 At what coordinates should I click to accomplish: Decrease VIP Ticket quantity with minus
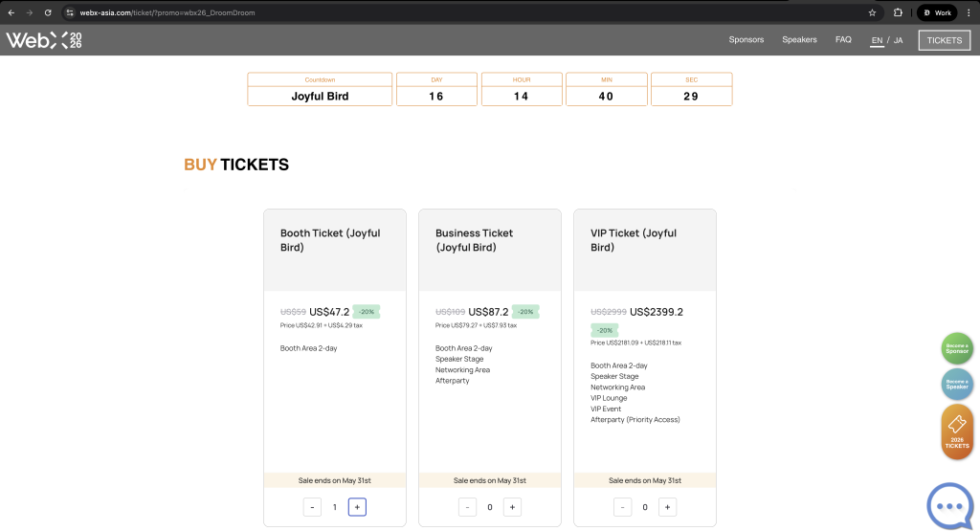[x=622, y=507]
